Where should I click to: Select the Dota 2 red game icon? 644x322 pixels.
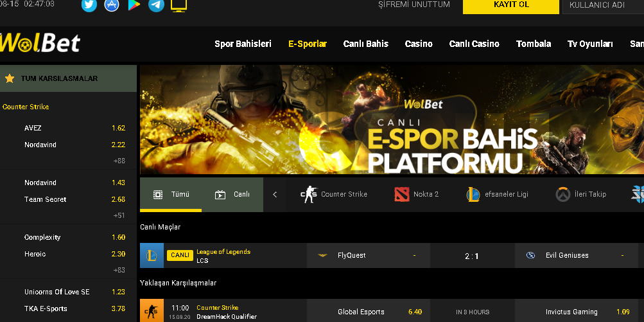point(402,195)
